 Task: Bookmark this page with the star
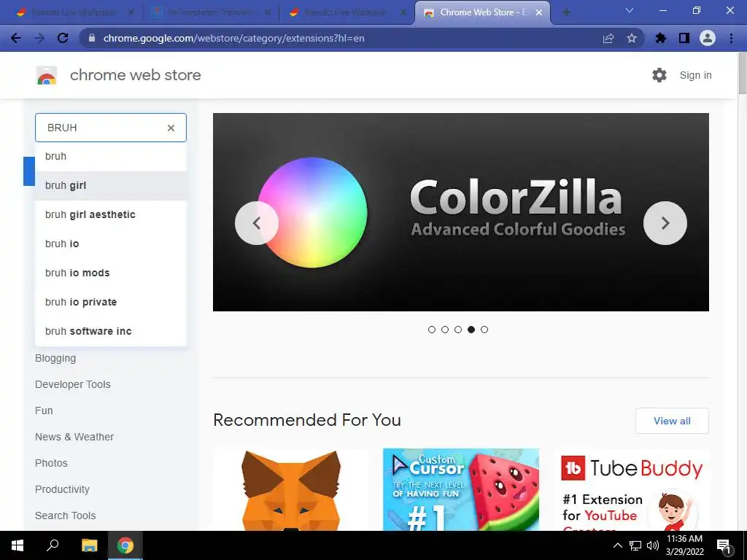632,38
